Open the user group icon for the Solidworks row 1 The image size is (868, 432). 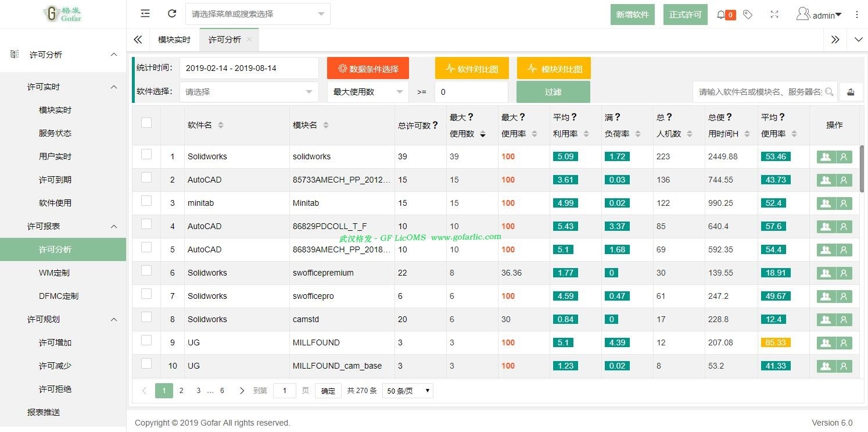coord(826,156)
